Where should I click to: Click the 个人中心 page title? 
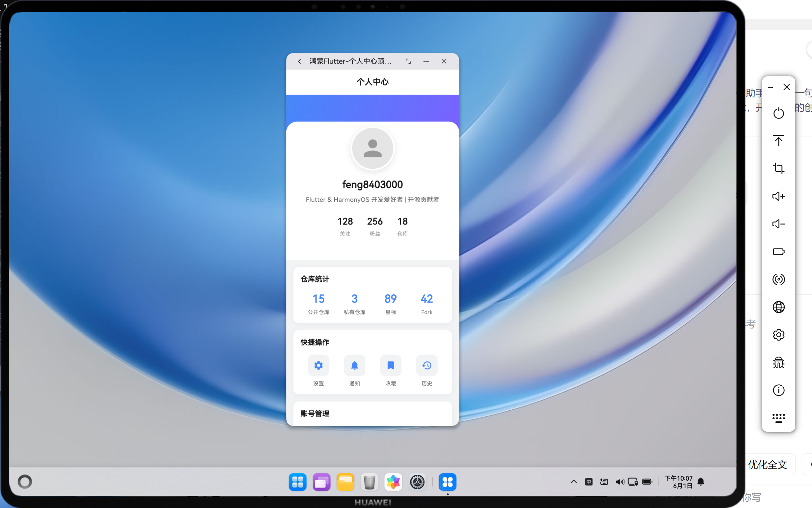[372, 82]
